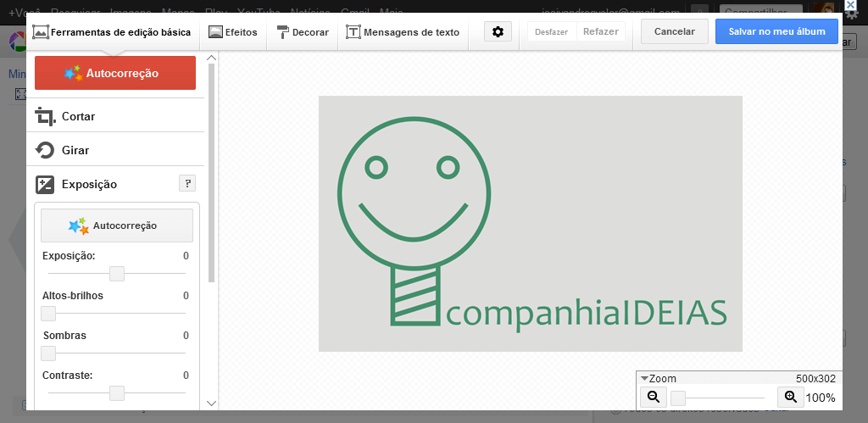The image size is (868, 423).
Task: Click the tools panel scrollbar thumb
Action: (x=211, y=173)
